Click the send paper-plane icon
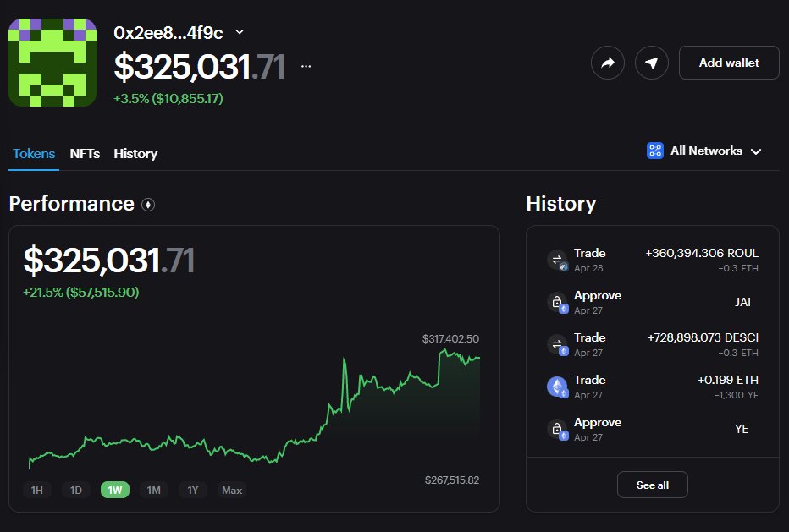The image size is (789, 532). [651, 63]
